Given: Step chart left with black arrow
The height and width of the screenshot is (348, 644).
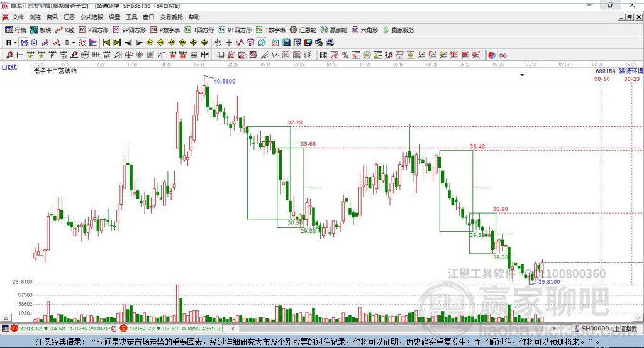Looking at the screenshot, I should pyautogui.click(x=128, y=43).
